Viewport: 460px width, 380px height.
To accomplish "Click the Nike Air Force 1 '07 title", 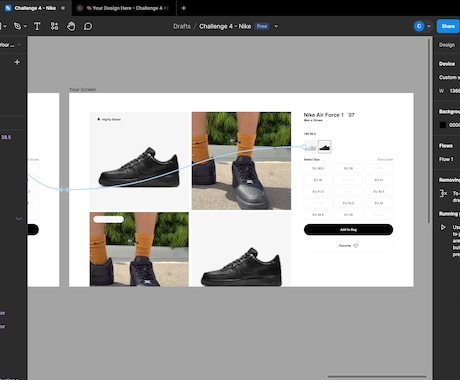I will pos(329,115).
